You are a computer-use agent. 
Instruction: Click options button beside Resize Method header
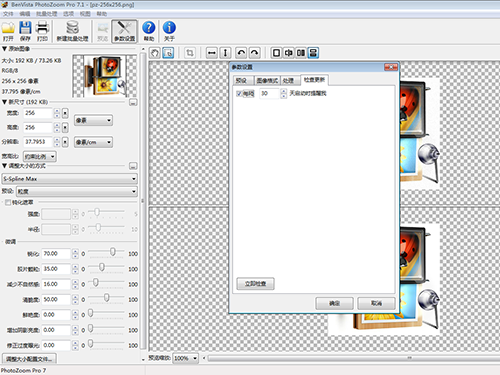(x=133, y=166)
